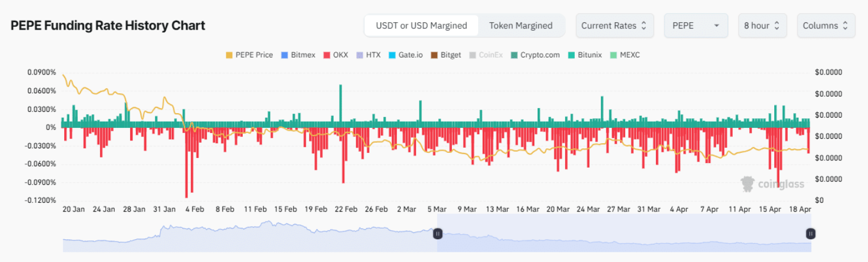The image size is (868, 262).
Task: Enable the greyed-out CoinEx series
Action: (x=485, y=55)
